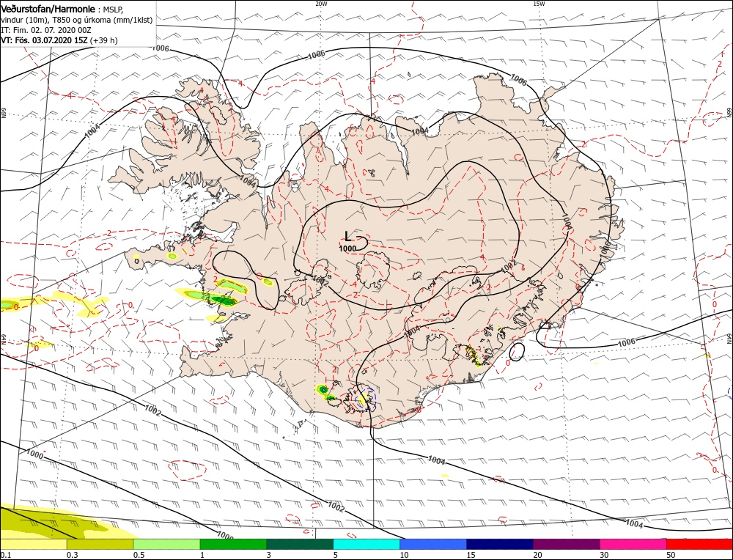This screenshot has height=560, width=733.
Task: Click the '15W' longitude label
Action: 539,4
